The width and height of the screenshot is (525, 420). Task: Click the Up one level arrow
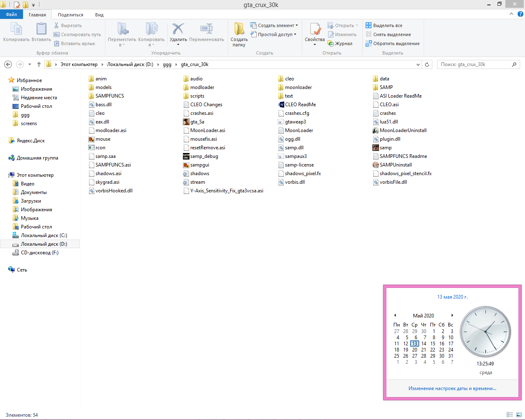[39, 64]
